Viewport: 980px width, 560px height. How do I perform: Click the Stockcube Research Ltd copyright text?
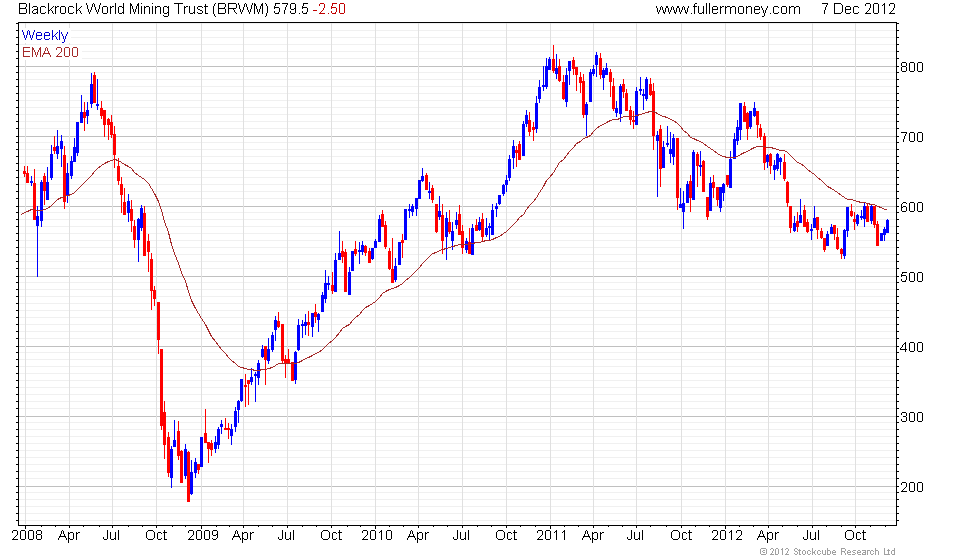click(828, 552)
